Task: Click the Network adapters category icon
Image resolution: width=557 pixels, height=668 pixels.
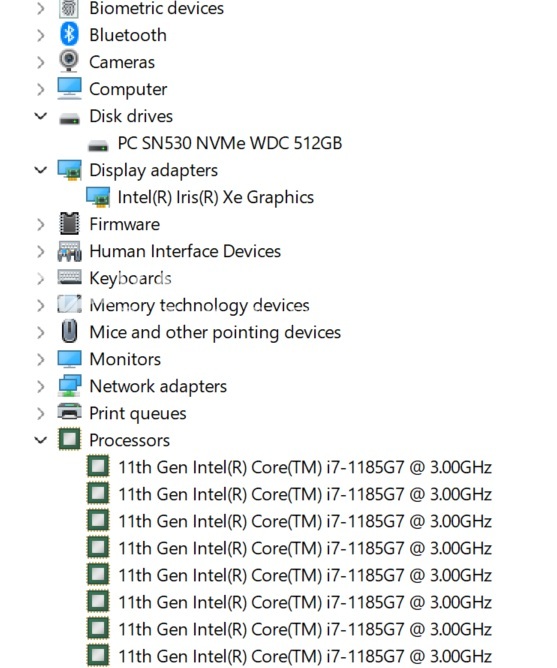Action: coord(69,386)
